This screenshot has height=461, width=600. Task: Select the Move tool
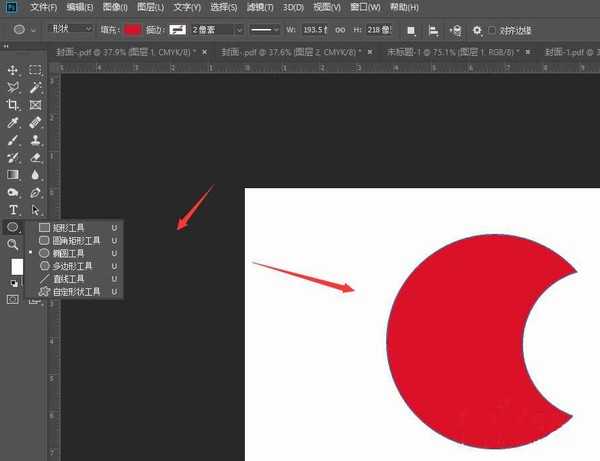pyautogui.click(x=14, y=70)
